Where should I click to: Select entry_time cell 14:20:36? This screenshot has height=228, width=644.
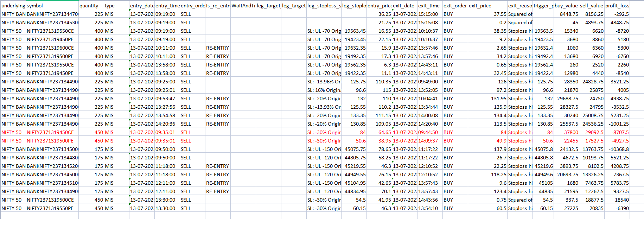pos(167,124)
